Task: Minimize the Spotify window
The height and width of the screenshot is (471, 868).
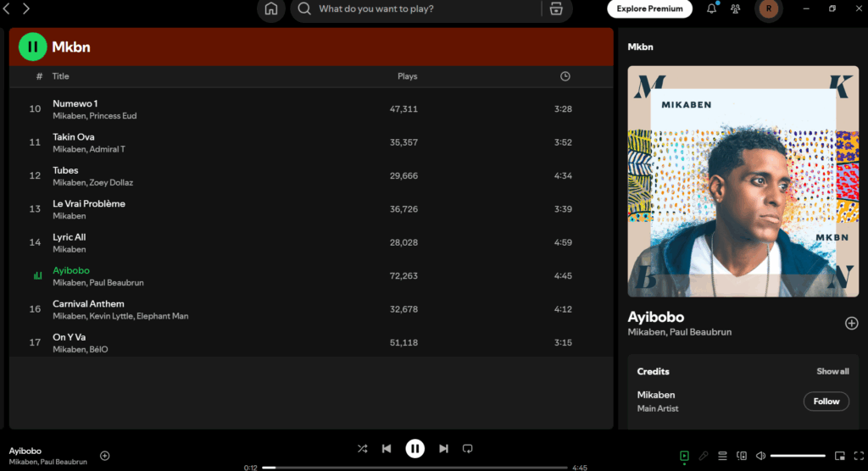Action: [806, 8]
